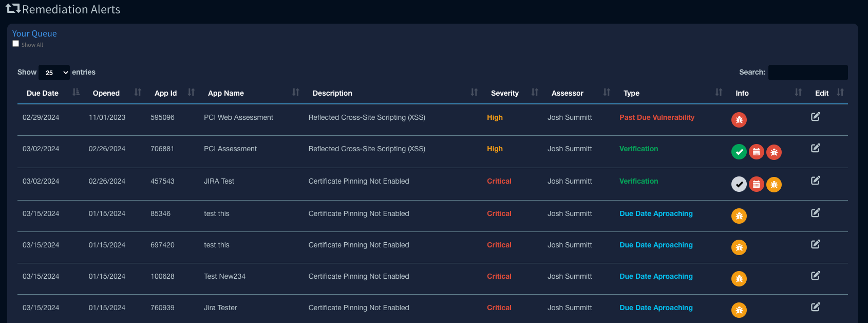Click the red bug icon for app 595096

click(739, 120)
